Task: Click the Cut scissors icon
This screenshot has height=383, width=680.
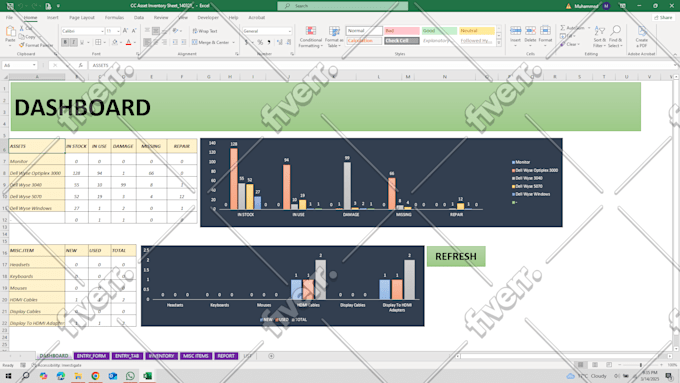Action: pos(22,29)
